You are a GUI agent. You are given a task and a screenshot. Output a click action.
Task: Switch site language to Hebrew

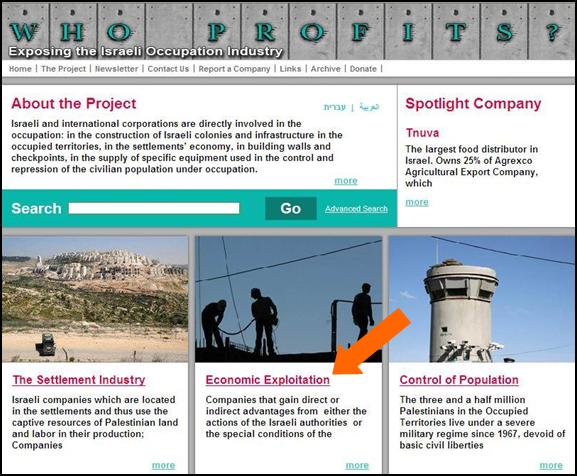click(334, 107)
